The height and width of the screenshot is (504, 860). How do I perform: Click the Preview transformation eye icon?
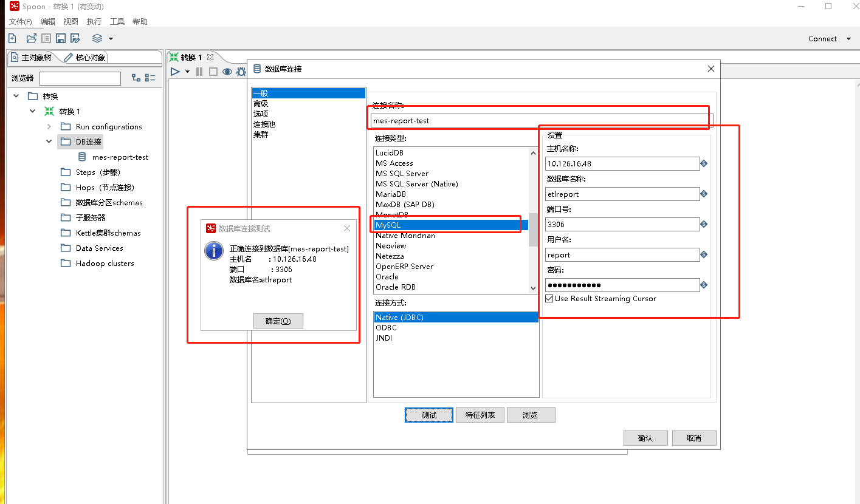pos(227,72)
